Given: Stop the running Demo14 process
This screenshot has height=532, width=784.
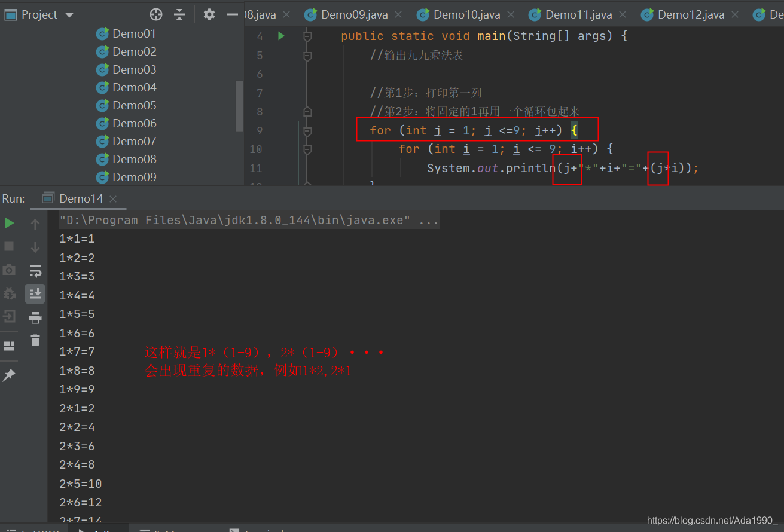Looking at the screenshot, I should click(x=10, y=246).
